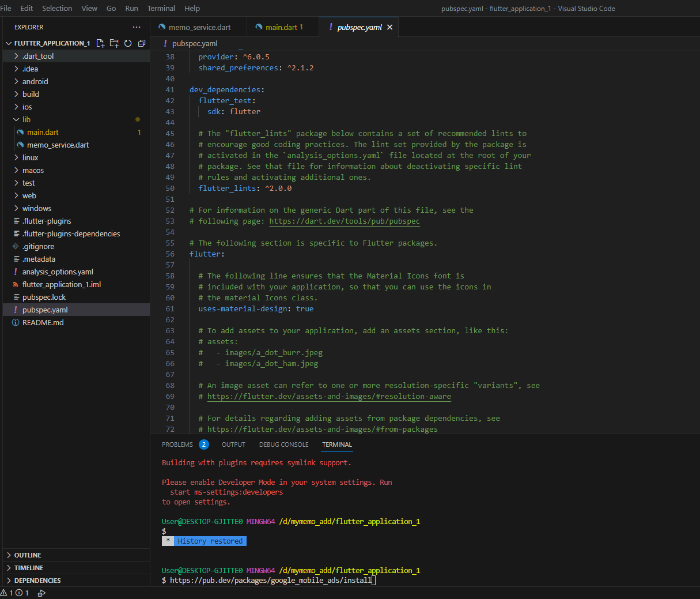Open the Explorer more actions (...) menu

(x=137, y=27)
